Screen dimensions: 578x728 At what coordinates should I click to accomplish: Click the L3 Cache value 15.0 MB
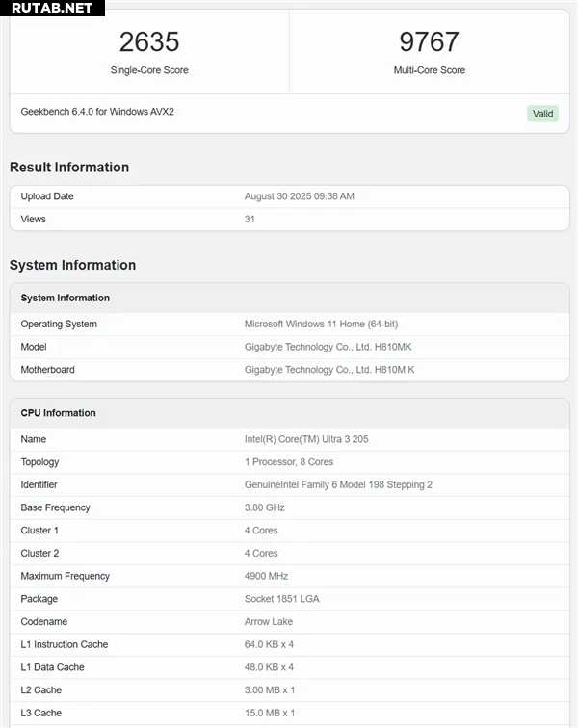coord(270,714)
